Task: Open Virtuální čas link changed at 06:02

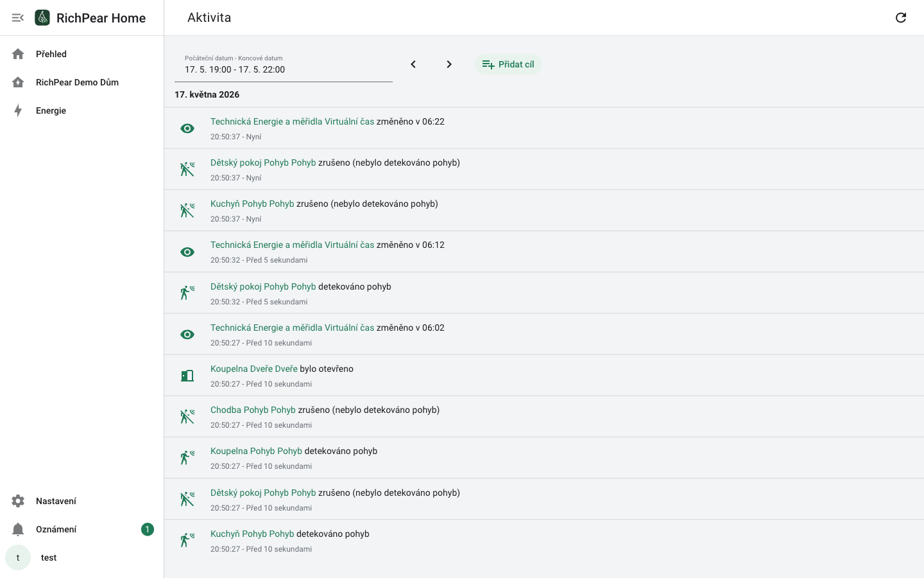Action: tap(292, 328)
